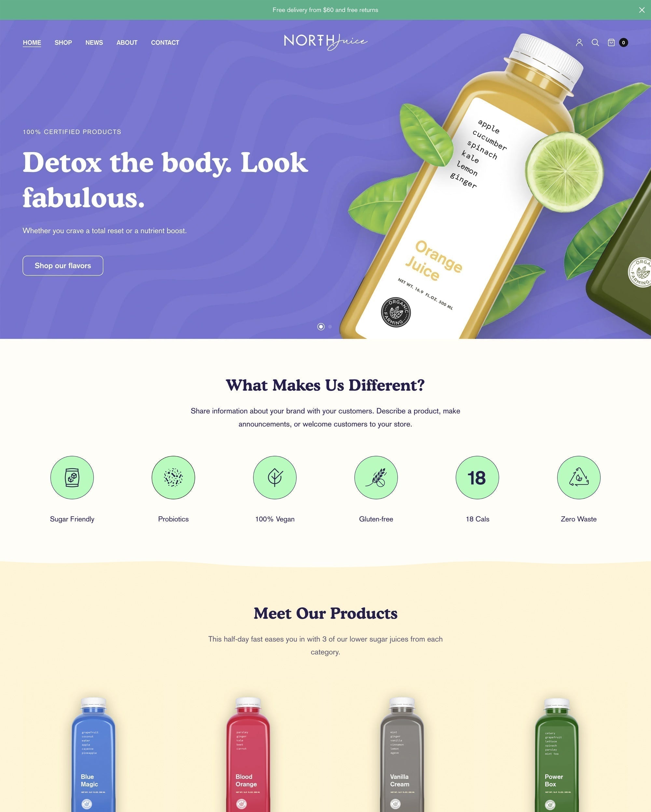Click the user account icon

(x=579, y=43)
